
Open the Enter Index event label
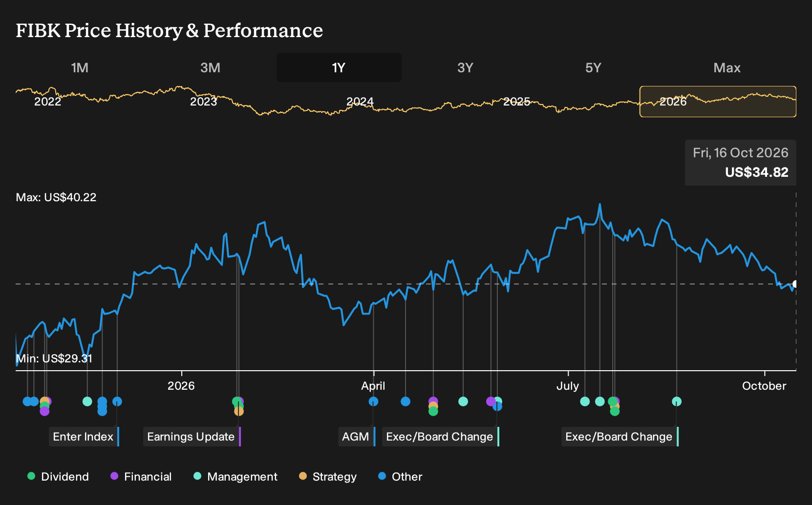point(84,437)
